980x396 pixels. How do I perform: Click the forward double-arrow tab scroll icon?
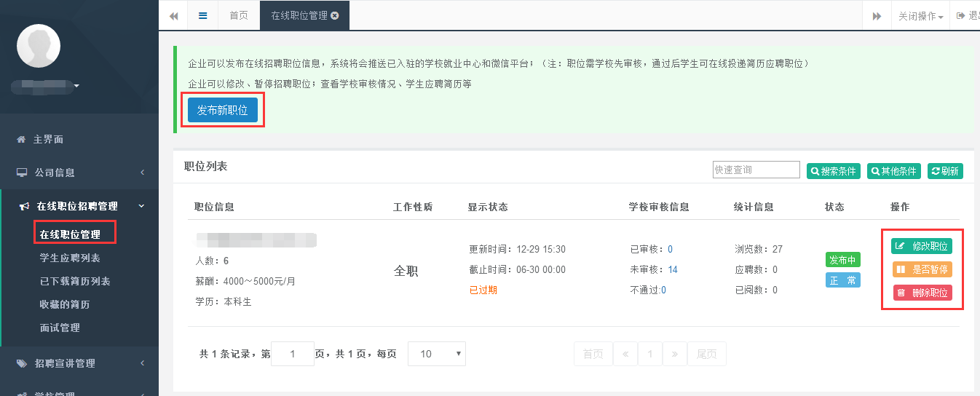(877, 16)
